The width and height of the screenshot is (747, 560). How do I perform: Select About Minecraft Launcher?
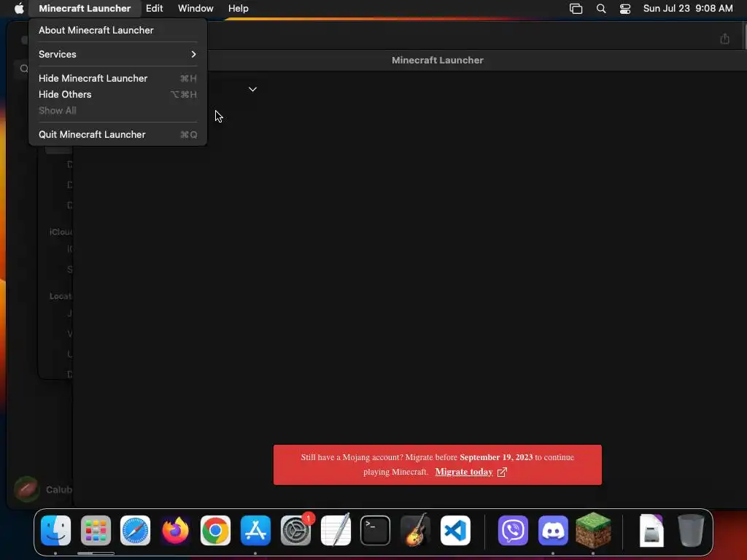tap(117, 30)
